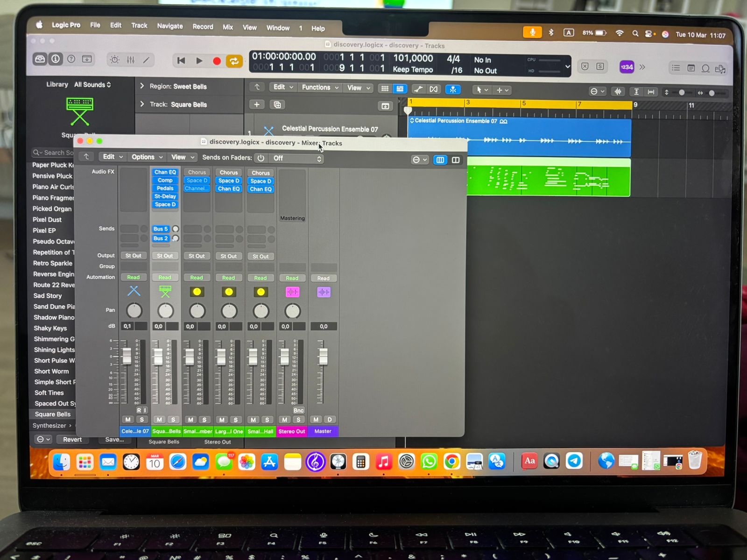Open List Editors from the control bar

click(676, 68)
